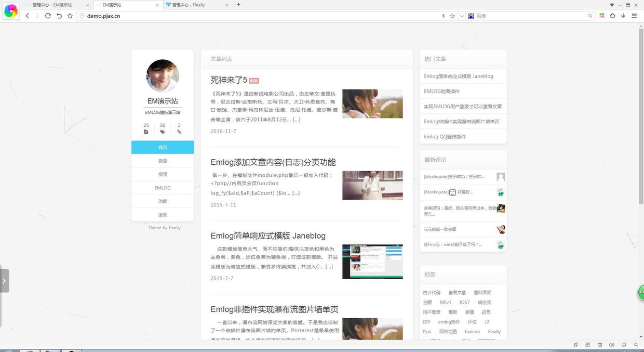Click the favicon tag
Viewport: 644px width, 352px height.
[x=472, y=332]
